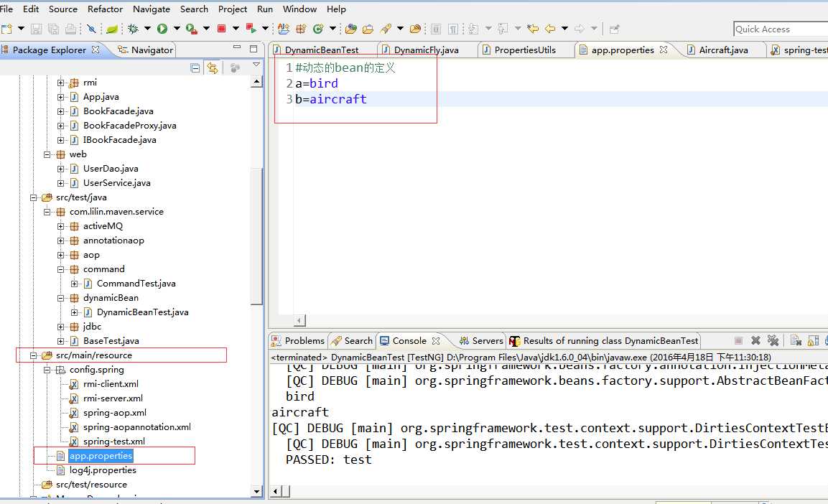828x504 pixels.
Task: Click Collapse All in Package Explorer
Action: pos(195,67)
